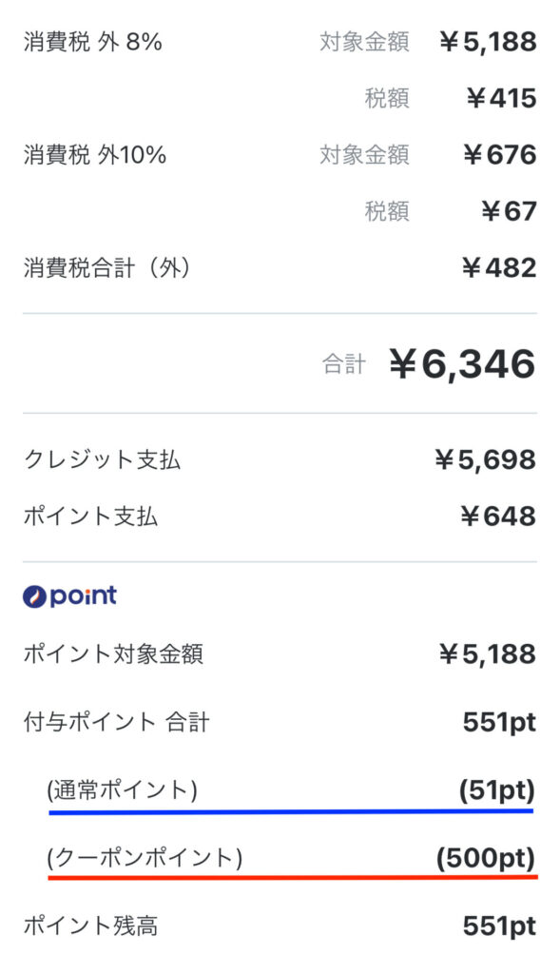Click the point logo icon

point(69,595)
